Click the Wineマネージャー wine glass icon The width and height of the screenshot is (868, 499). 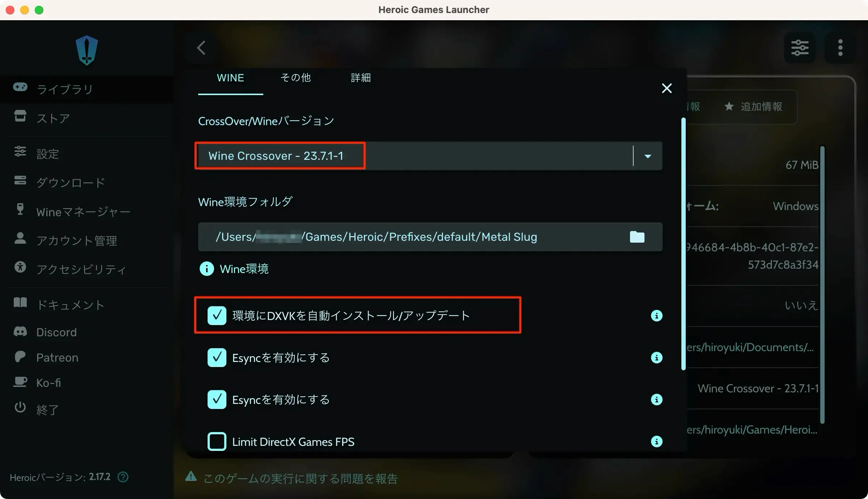click(20, 209)
